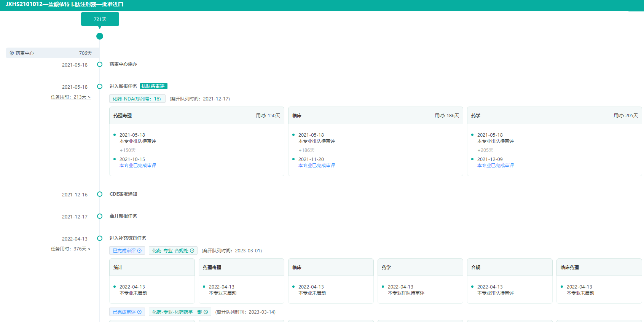Click the location pin icon beside 药审中心

point(12,53)
